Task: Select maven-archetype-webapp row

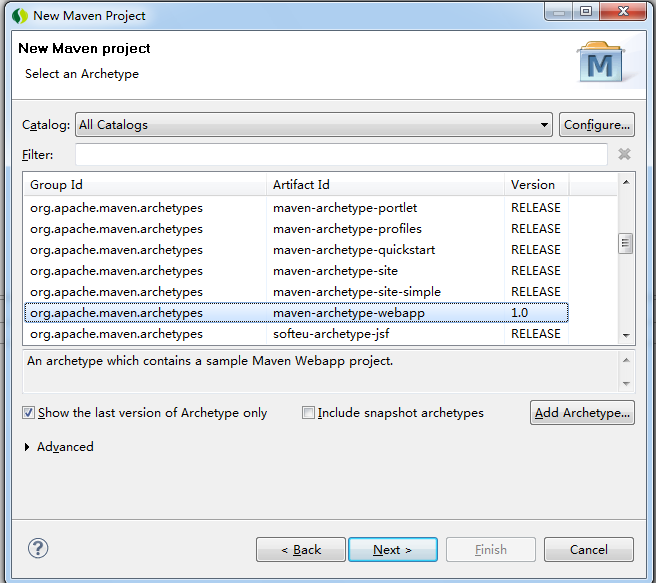Action: point(296,313)
